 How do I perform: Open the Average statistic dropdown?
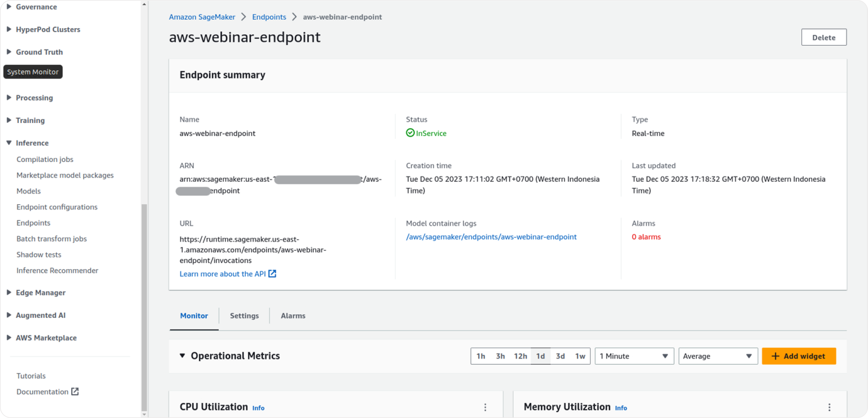point(717,356)
